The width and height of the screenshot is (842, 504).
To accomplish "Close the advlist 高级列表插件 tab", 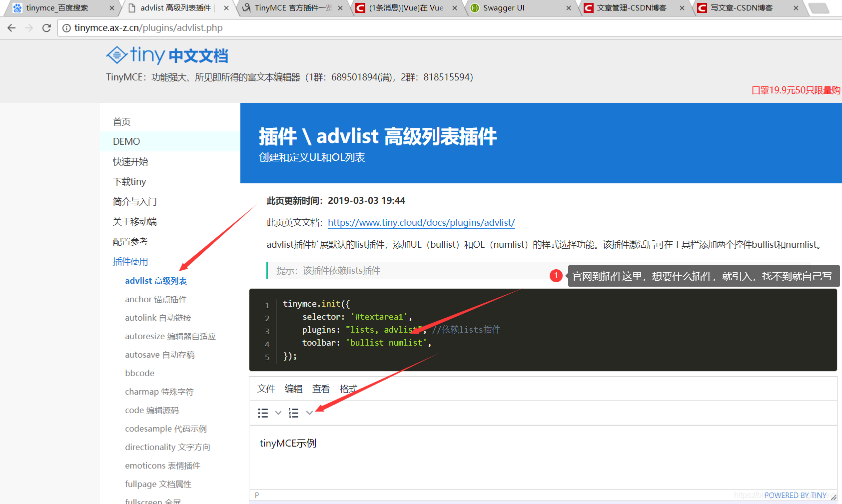I will (226, 8).
